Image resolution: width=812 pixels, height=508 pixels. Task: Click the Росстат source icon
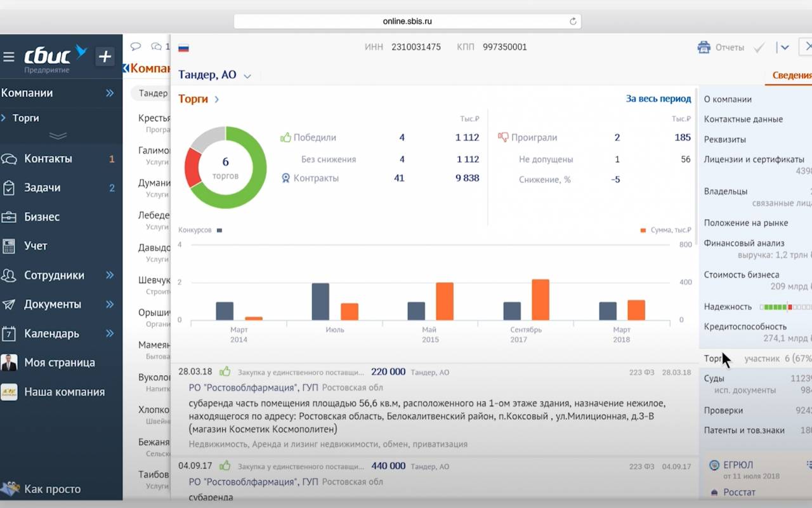pos(714,492)
